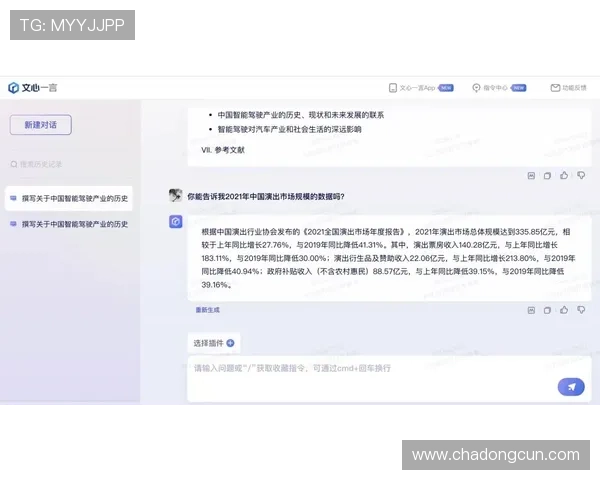Click share icon under the 演出市场 answer

(x=531, y=310)
